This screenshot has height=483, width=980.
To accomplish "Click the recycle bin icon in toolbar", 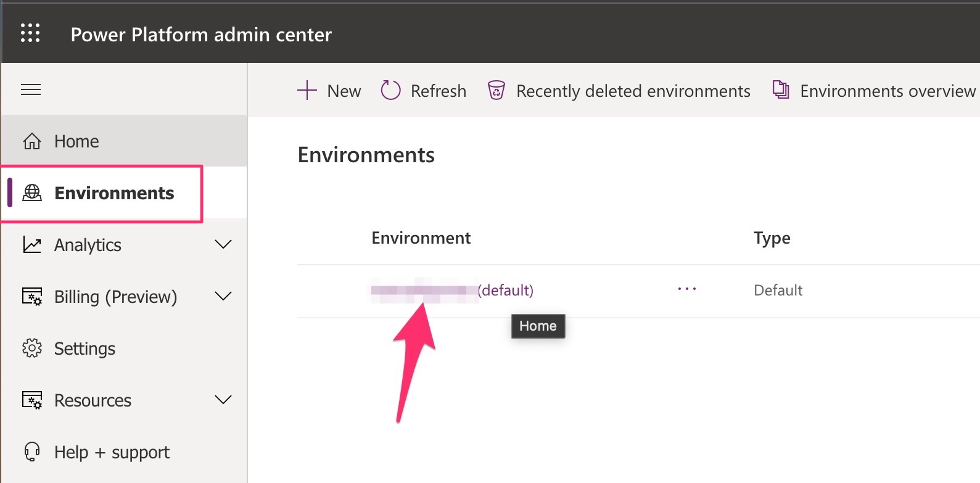I will tap(496, 91).
